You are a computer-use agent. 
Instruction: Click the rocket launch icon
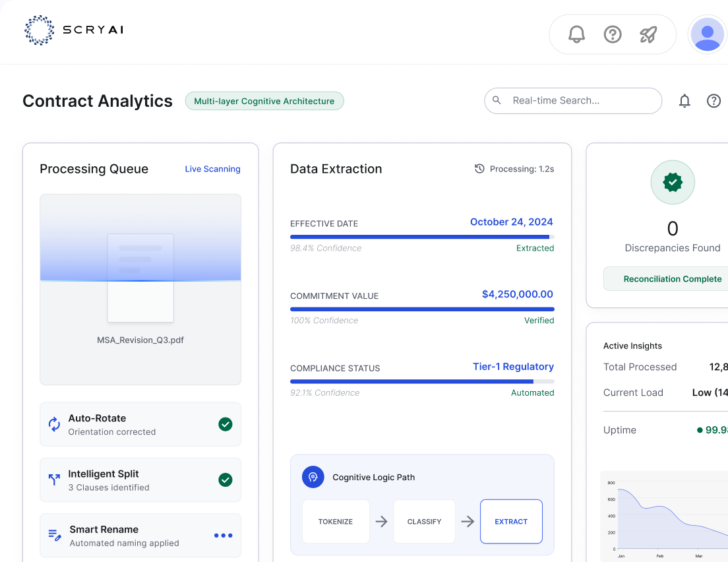[648, 34]
